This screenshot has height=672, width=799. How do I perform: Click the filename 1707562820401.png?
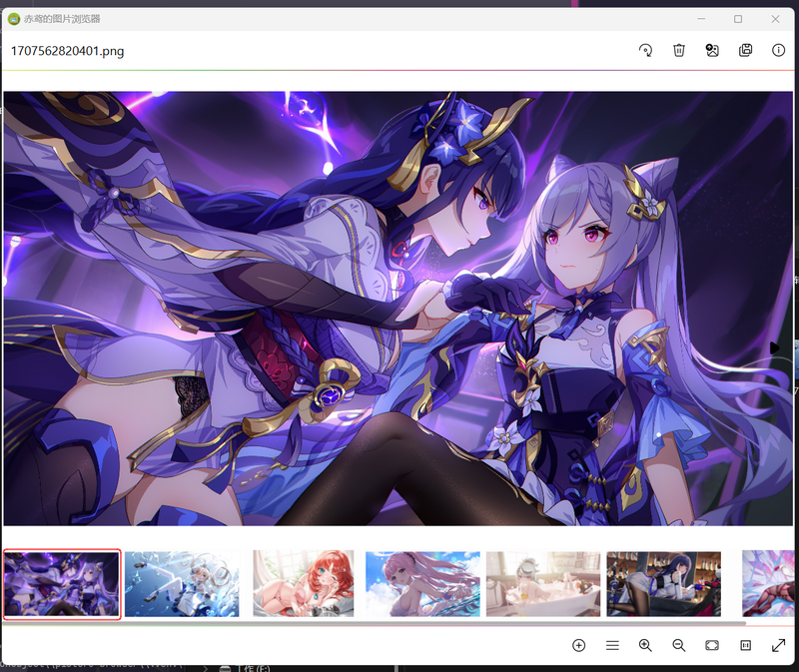67,51
